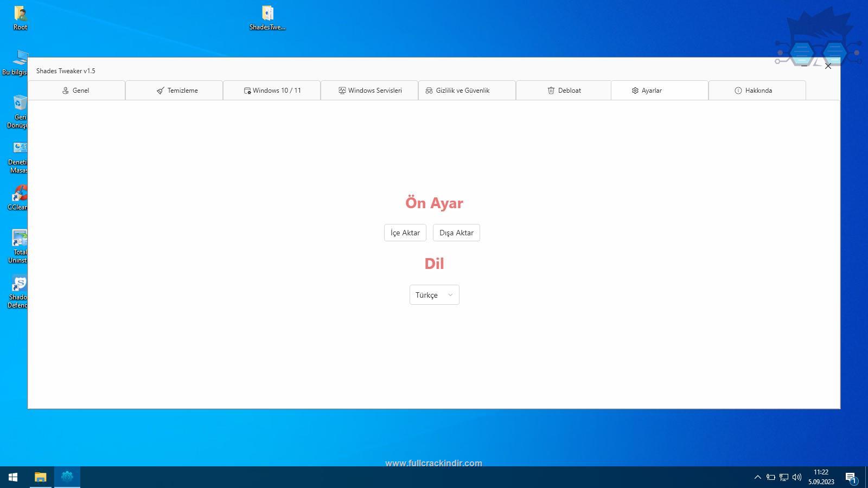
Task: Show hidden system tray icons
Action: pos(758,477)
